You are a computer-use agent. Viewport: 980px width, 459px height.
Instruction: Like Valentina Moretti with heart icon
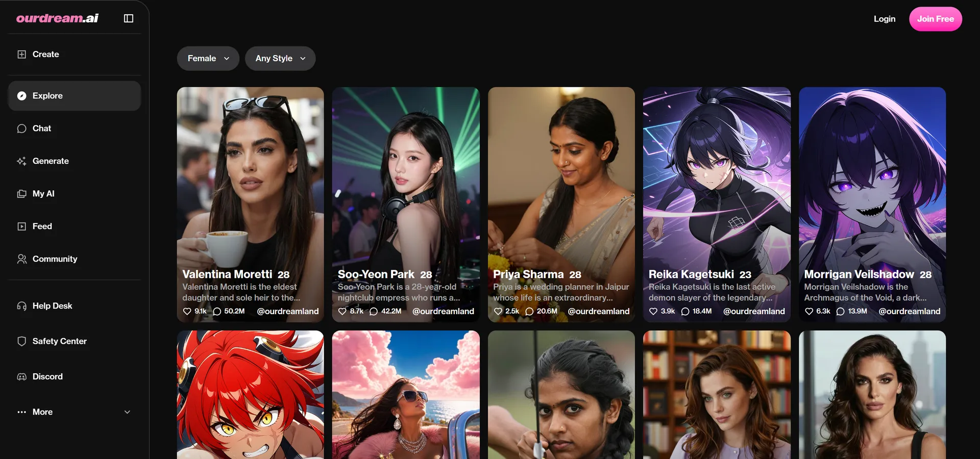tap(187, 311)
